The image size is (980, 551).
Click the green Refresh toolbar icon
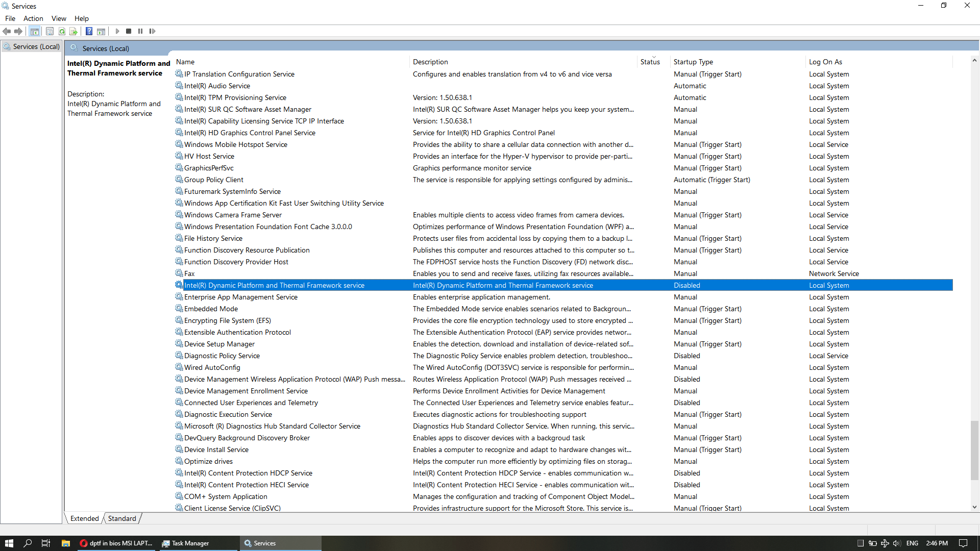[x=62, y=32]
